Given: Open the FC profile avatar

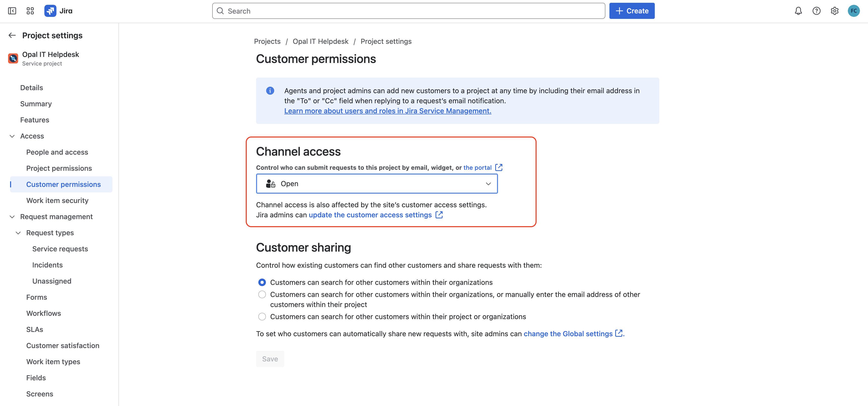Looking at the screenshot, I should (x=853, y=11).
